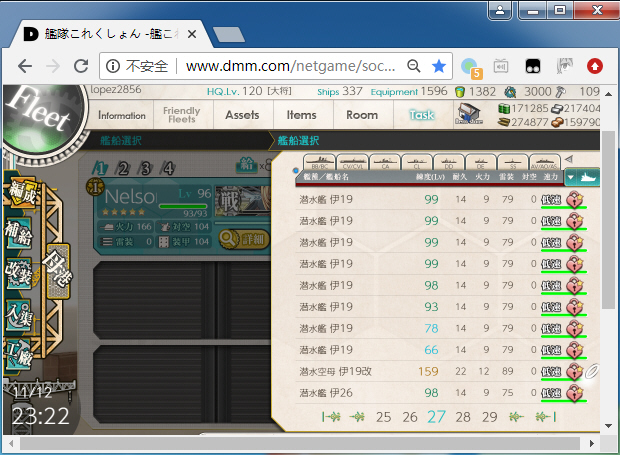This screenshot has width=620, height=455.
Task: Click lock heart on Lv 66 伊19
Action: (575, 350)
